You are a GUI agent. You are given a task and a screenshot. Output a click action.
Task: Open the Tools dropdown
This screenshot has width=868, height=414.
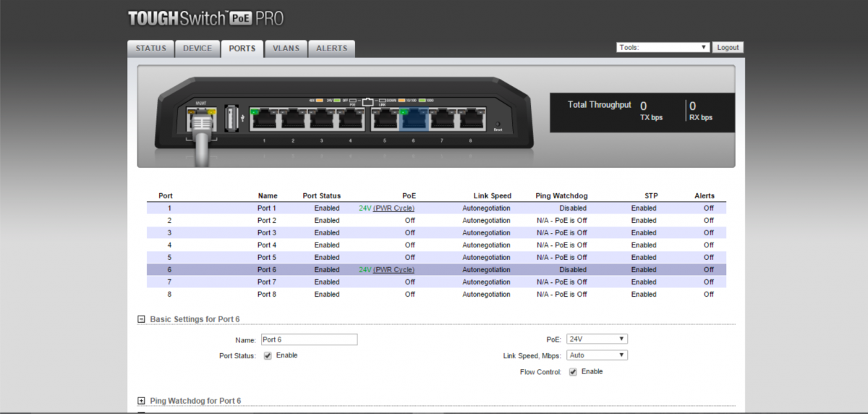663,47
